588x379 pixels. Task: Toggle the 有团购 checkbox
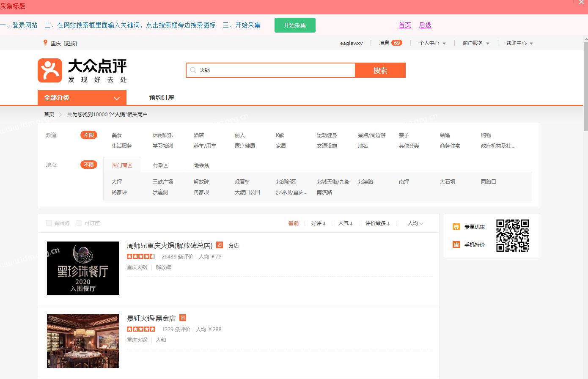pyautogui.click(x=49, y=223)
